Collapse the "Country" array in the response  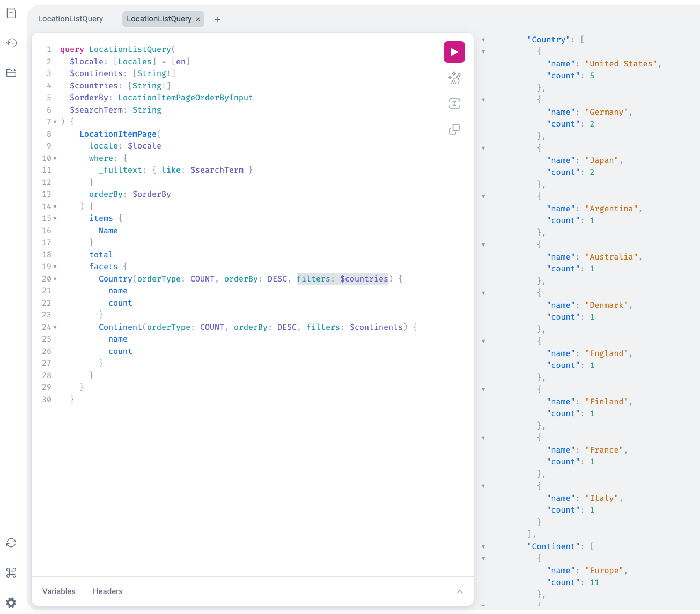pos(483,40)
